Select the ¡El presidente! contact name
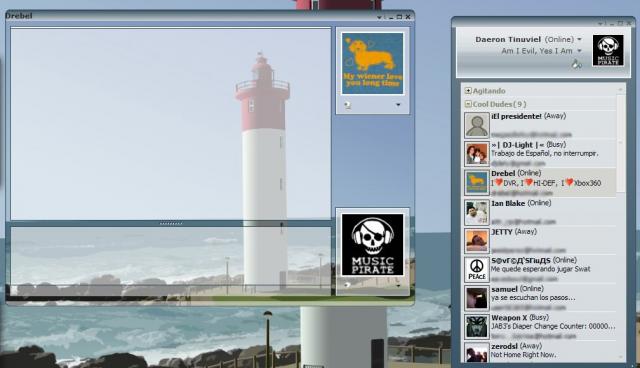Screen dimensions: 640x368 tap(516, 116)
